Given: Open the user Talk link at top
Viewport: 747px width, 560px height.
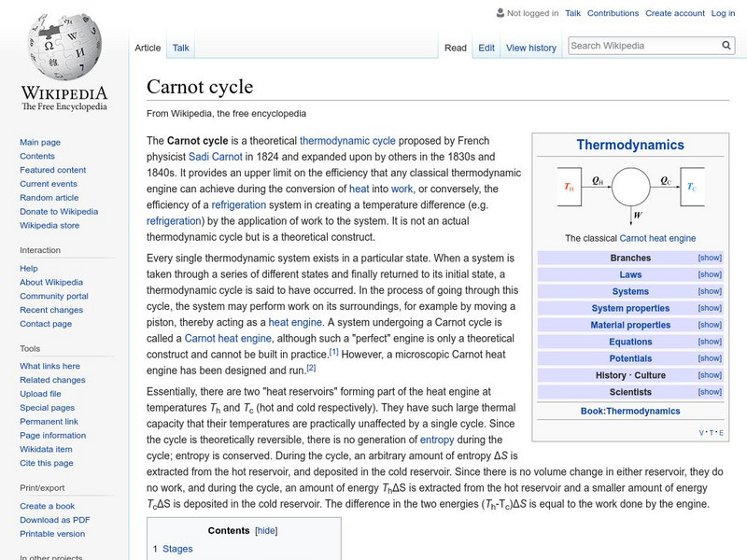Looking at the screenshot, I should 572,13.
